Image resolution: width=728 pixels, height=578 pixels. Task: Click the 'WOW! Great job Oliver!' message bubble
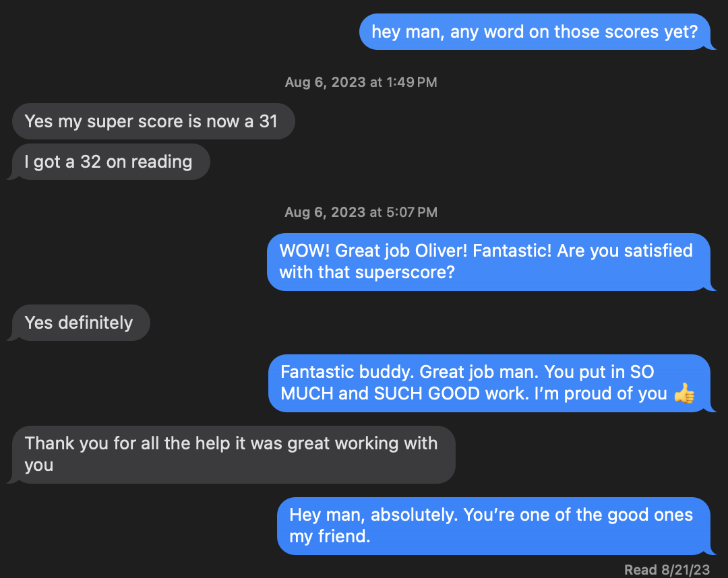click(x=490, y=261)
